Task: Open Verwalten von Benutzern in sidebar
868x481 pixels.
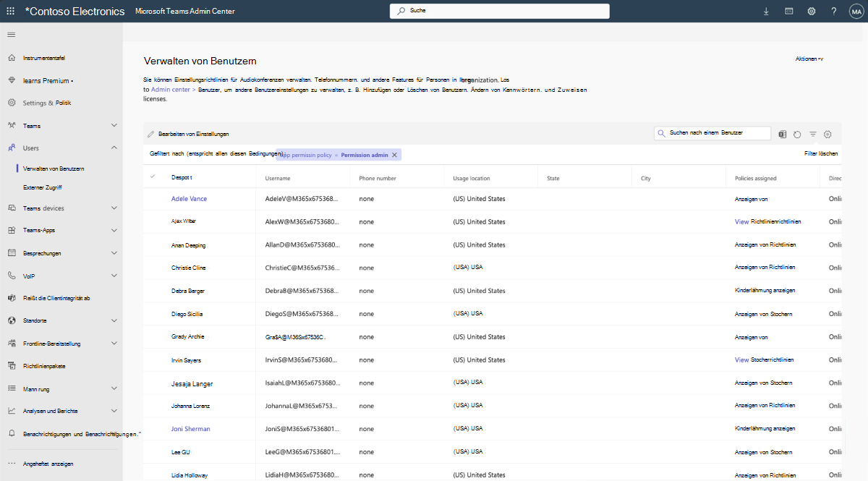Action: [x=54, y=169]
